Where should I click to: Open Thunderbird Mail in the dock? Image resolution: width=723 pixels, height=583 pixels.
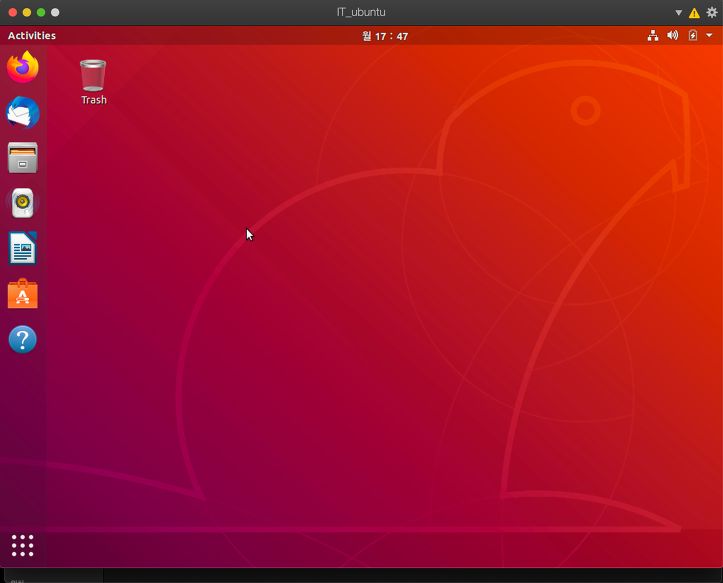(x=23, y=113)
